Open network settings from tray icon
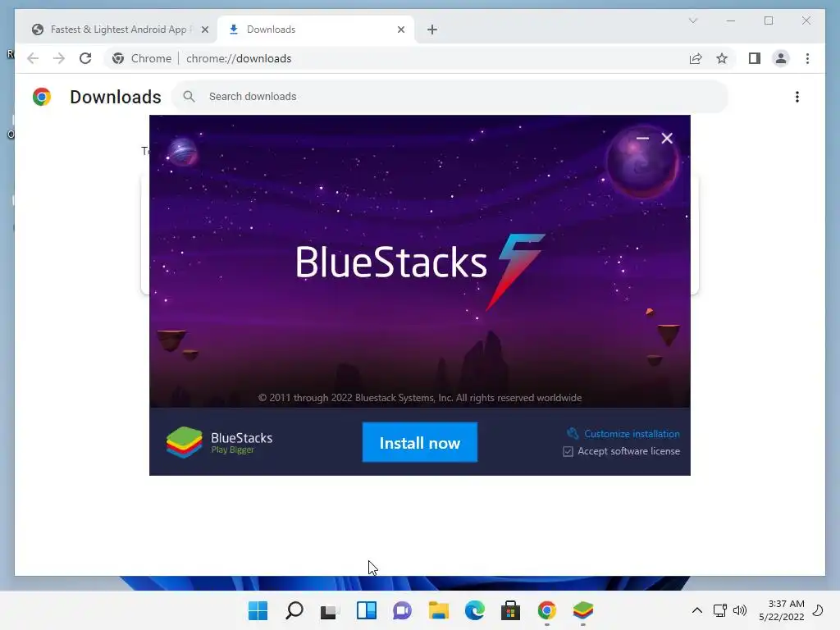The height and width of the screenshot is (630, 840). click(x=720, y=610)
